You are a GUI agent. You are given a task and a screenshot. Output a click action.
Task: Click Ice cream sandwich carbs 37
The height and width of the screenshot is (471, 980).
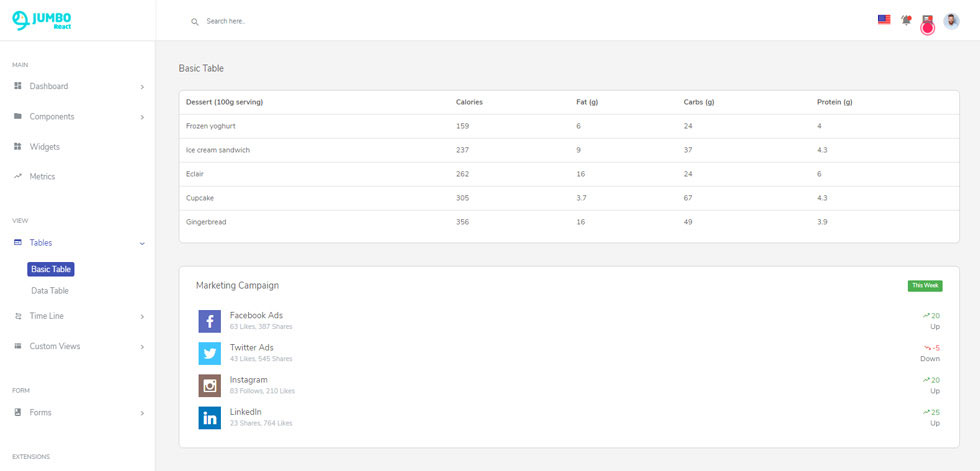point(688,151)
